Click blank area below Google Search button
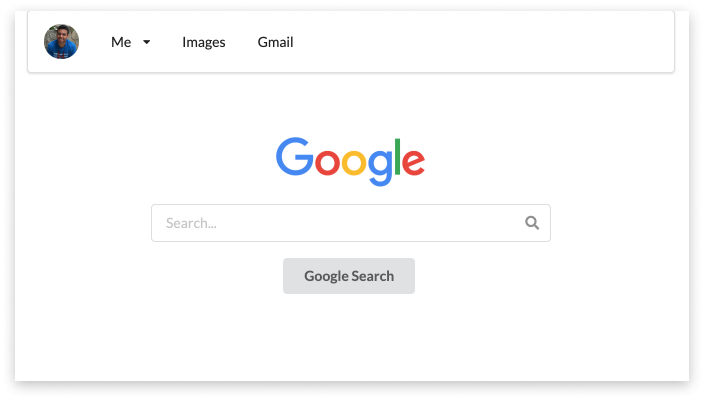The width and height of the screenshot is (704, 400). pyautogui.click(x=349, y=337)
